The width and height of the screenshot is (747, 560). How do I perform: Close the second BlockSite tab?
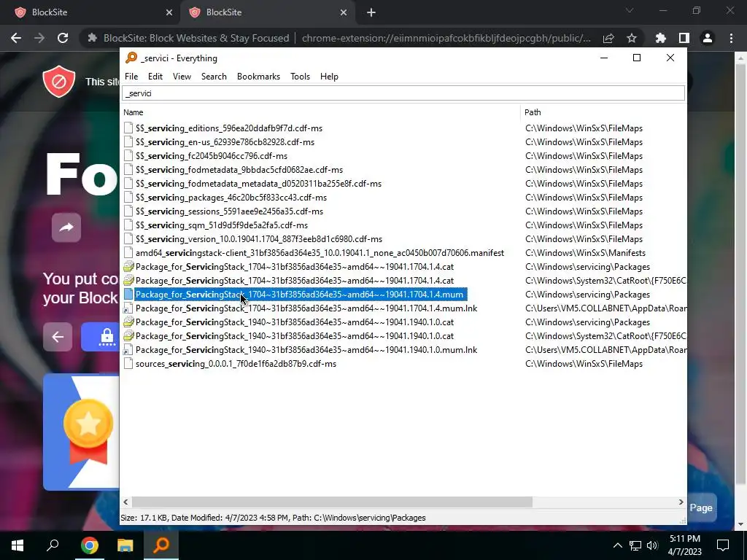[x=344, y=12]
